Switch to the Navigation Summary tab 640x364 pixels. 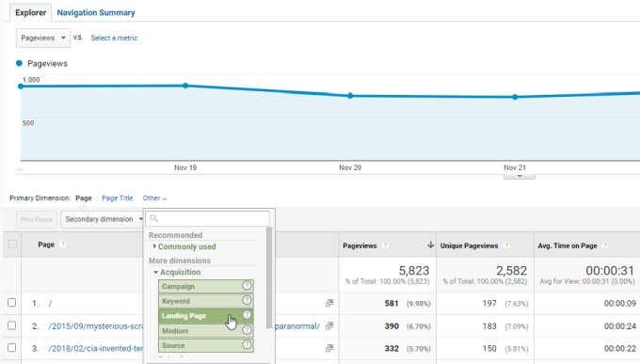96,12
